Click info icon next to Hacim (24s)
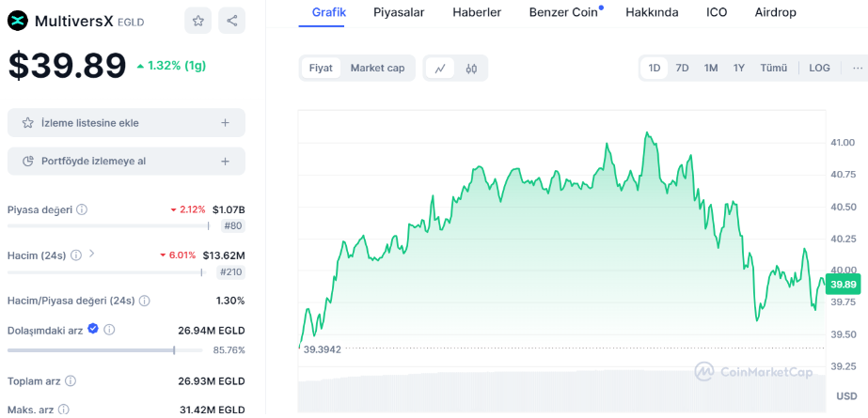 click(76, 255)
